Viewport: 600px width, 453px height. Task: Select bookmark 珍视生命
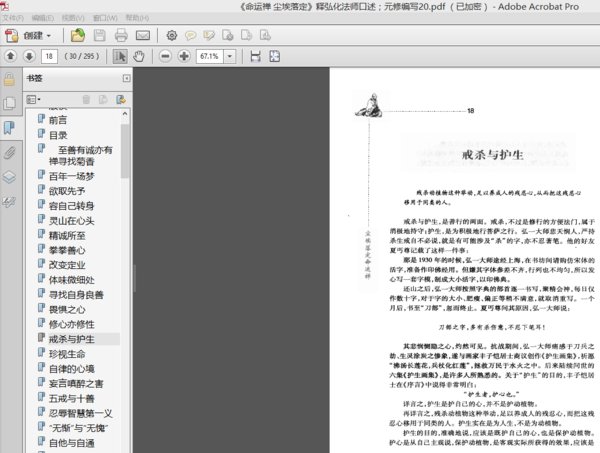click(x=67, y=354)
